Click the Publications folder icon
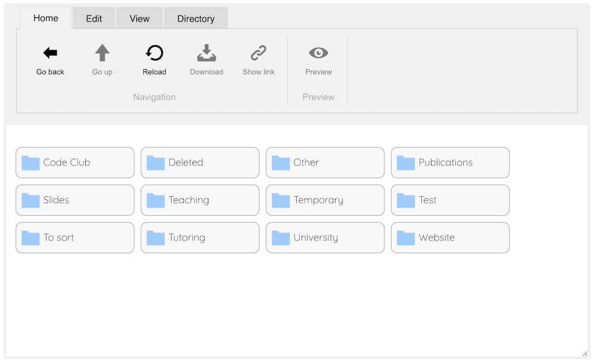Screen dimensions: 596x364 coord(405,163)
